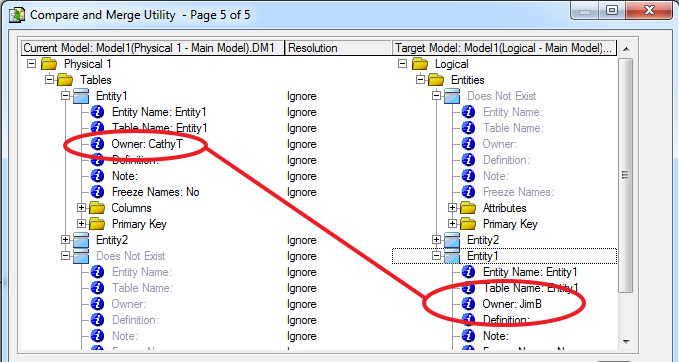Viewport: 679px width, 362px height.
Task: Click the Compare and Merge Utility title icon
Action: tap(17, 15)
